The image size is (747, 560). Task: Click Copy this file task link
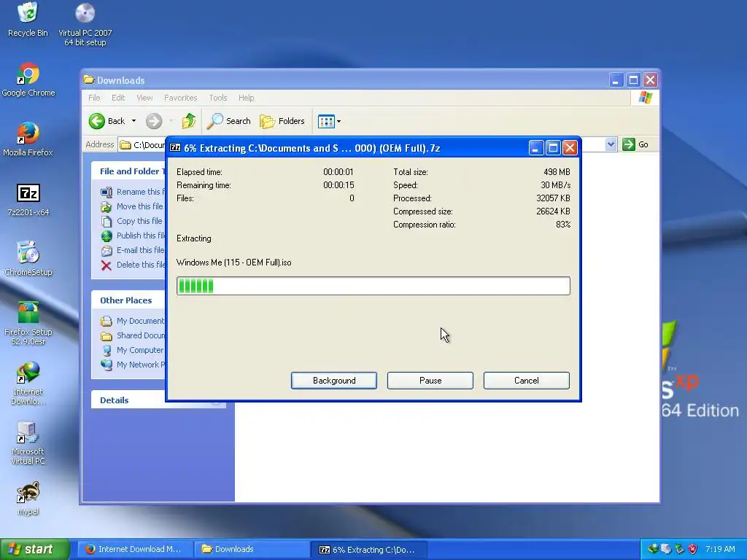click(x=133, y=221)
